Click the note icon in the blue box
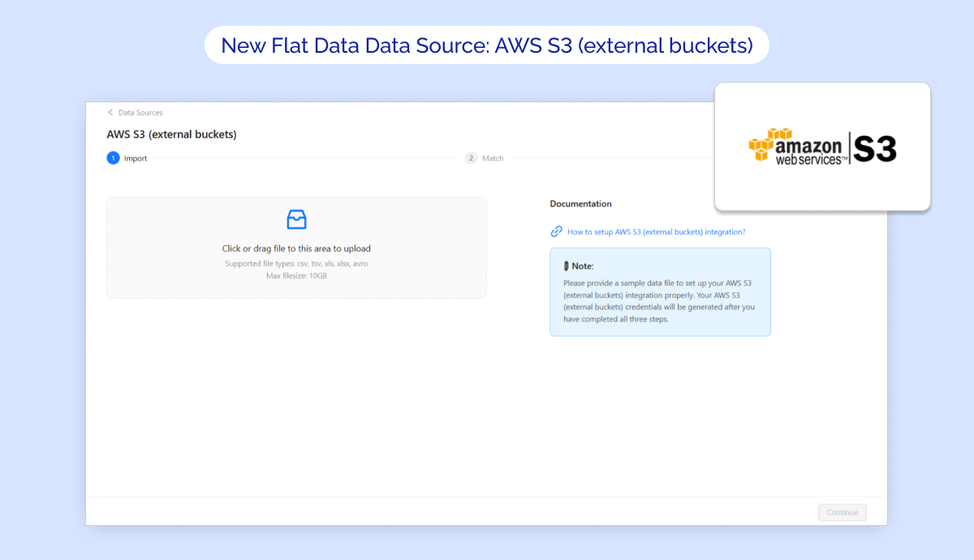This screenshot has height=560, width=974. 566,266
